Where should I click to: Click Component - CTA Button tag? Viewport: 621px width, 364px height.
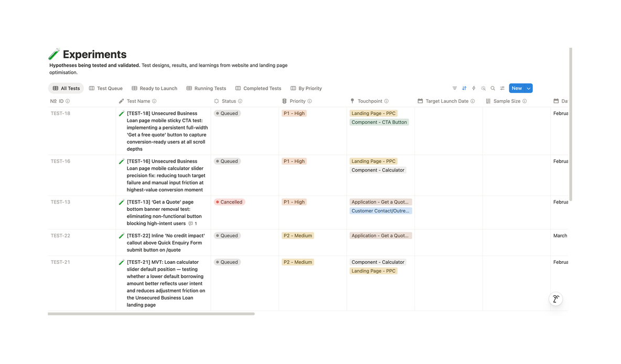pos(379,122)
